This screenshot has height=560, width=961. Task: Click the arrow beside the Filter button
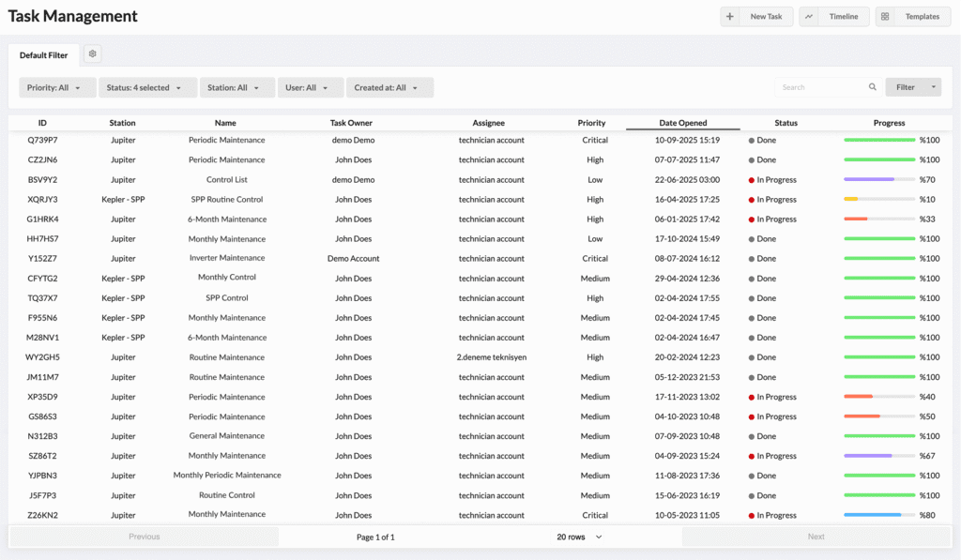point(933,87)
